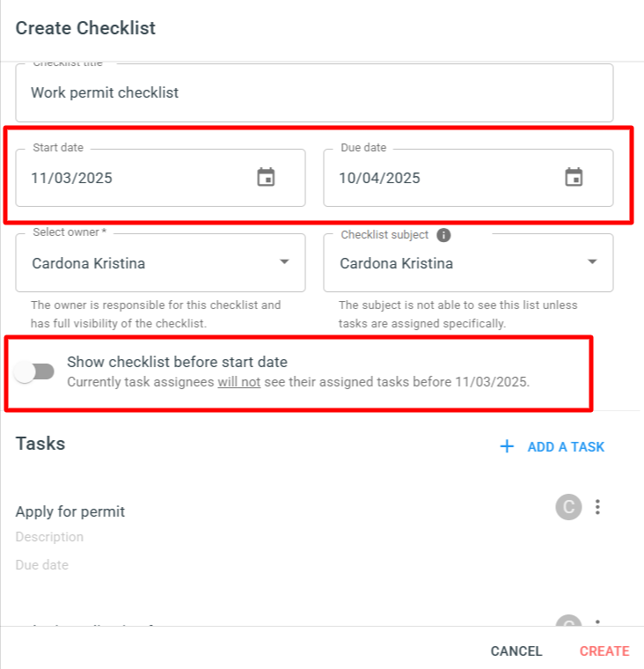Viewport: 644px width, 669px height.
Task: Click the Due date value 10/04/2025
Action: [379, 178]
